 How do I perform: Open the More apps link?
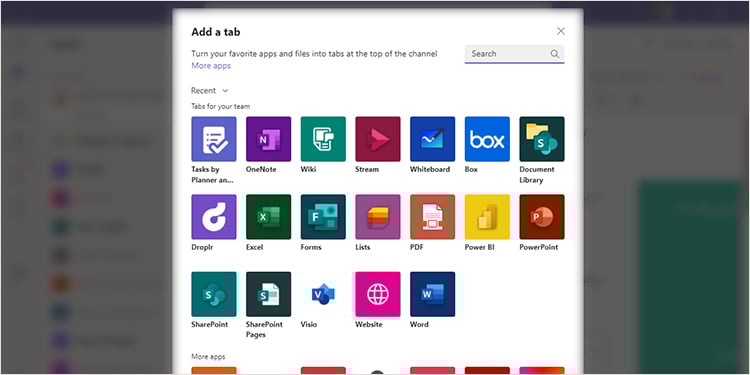(211, 66)
